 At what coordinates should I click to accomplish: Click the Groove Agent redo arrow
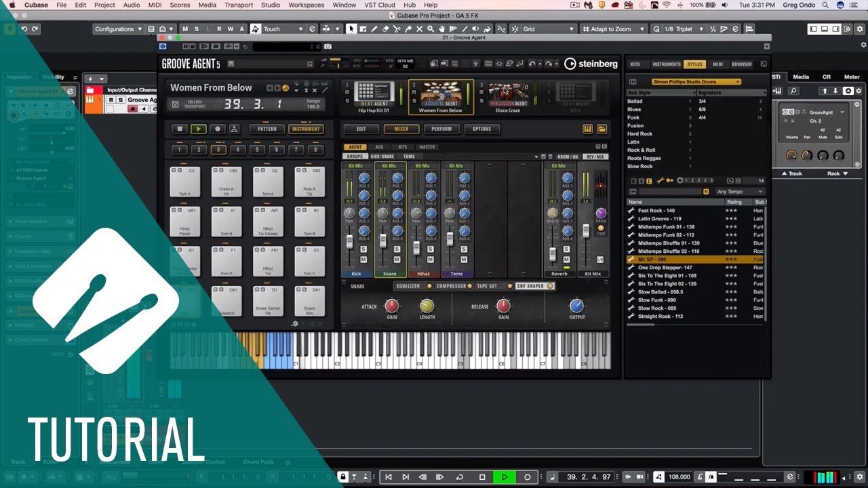tap(548, 64)
